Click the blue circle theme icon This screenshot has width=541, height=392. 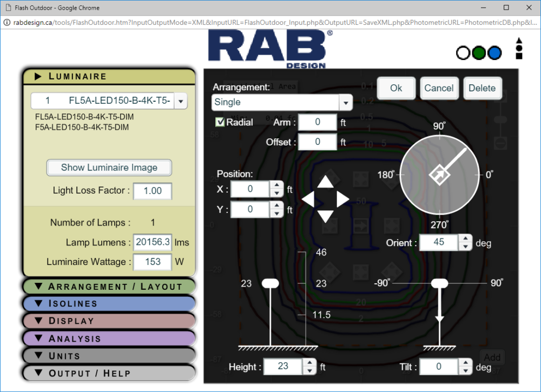click(494, 53)
